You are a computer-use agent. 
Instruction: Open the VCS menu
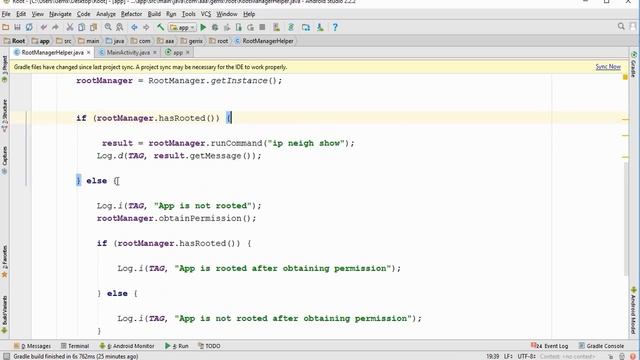pyautogui.click(x=206, y=14)
